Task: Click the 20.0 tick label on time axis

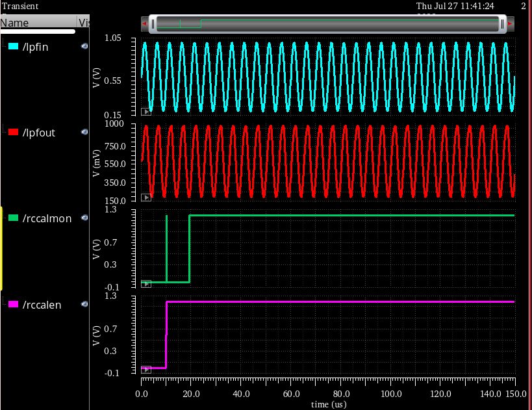Action: 191,394
